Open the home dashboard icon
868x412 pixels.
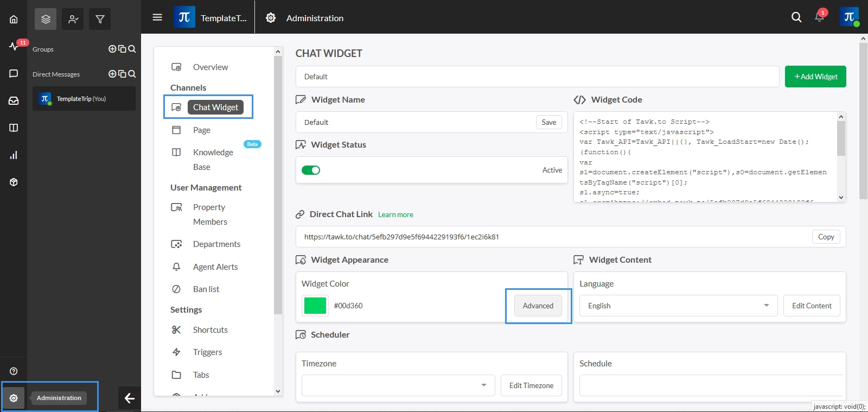(x=14, y=20)
